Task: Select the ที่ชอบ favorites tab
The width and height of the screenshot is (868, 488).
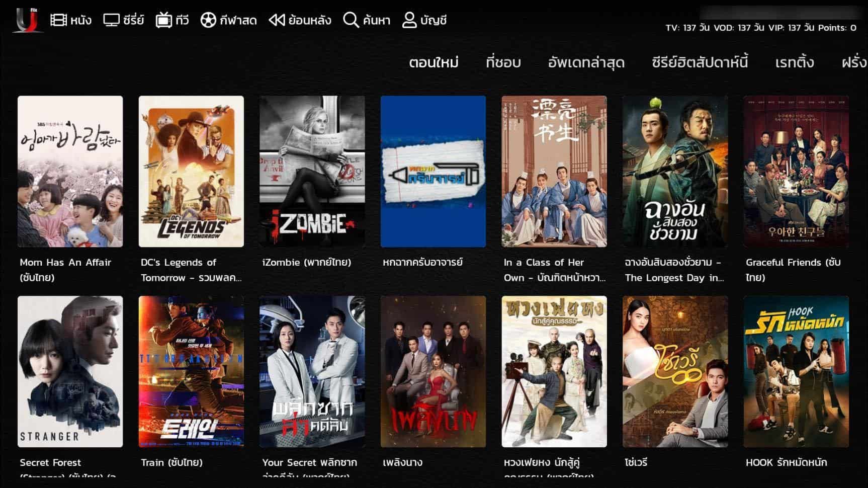Action: (503, 62)
